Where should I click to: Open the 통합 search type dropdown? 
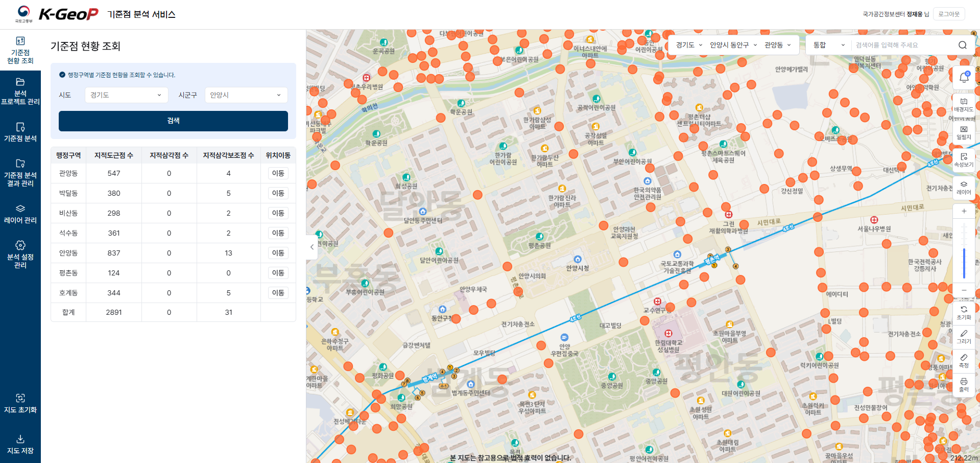point(828,45)
